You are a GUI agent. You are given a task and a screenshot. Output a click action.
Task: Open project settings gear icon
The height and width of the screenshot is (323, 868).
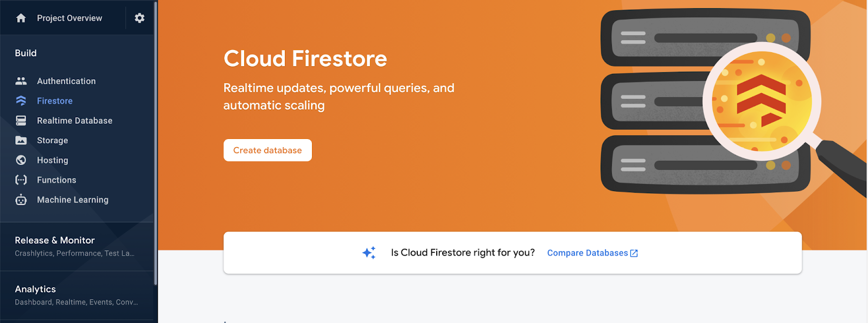[139, 18]
